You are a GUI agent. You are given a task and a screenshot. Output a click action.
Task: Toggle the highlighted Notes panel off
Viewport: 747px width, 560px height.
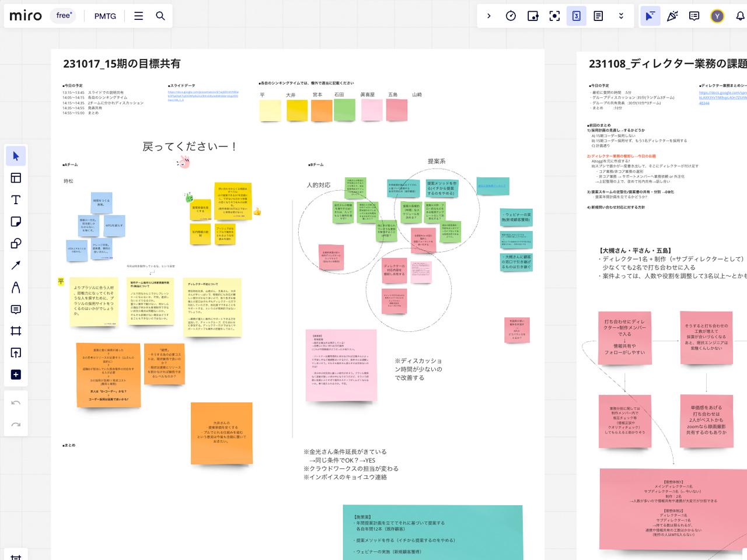pos(575,16)
